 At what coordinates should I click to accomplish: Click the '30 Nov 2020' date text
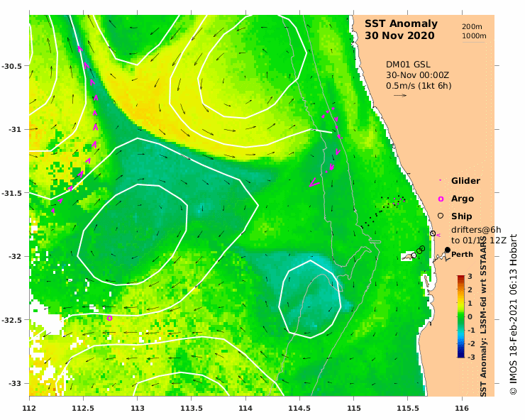point(399,36)
